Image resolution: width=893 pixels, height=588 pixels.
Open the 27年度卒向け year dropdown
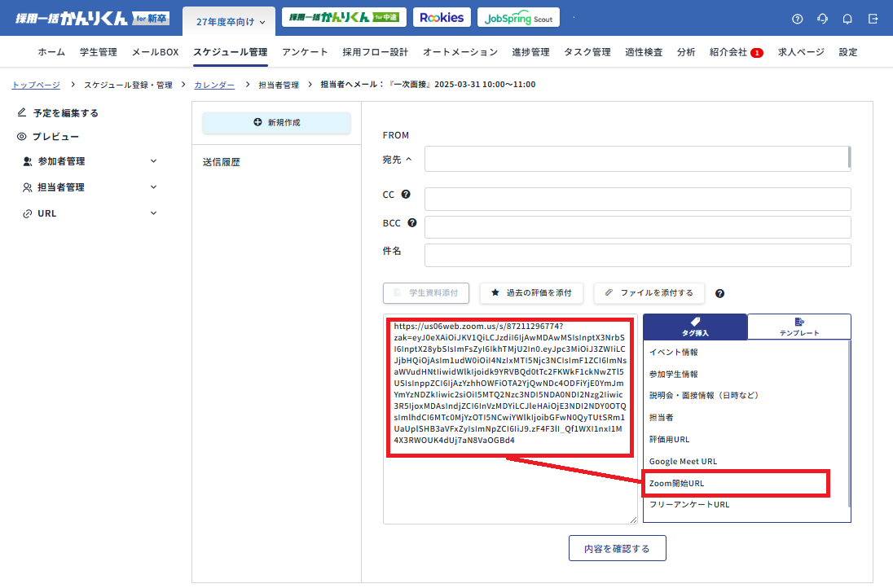tap(231, 22)
